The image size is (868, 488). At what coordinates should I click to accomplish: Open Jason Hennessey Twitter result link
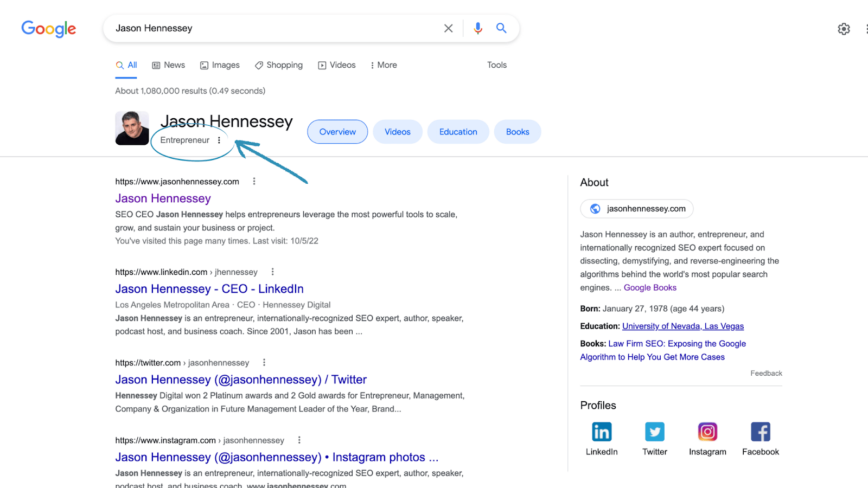point(241,380)
